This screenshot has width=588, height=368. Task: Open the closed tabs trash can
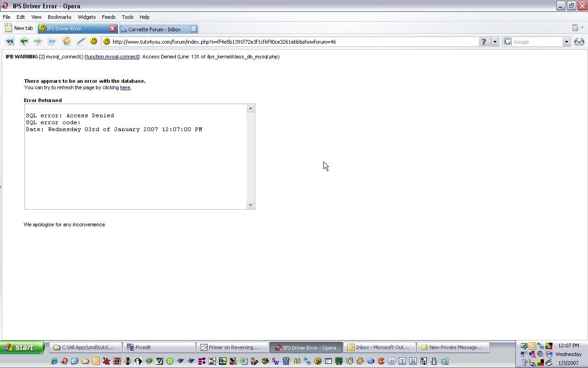coord(575,28)
